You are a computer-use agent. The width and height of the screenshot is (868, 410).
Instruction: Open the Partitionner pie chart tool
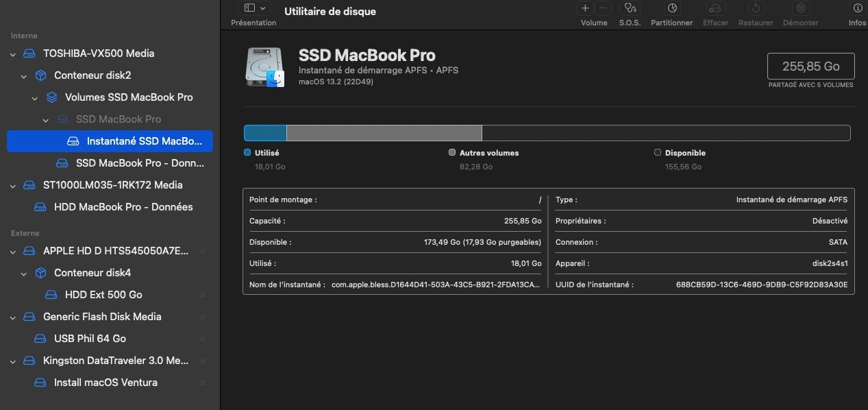[x=672, y=8]
